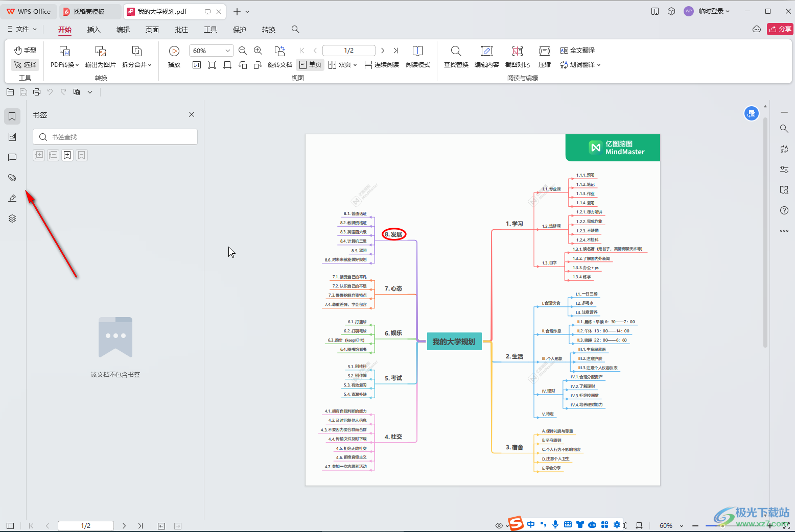Image resolution: width=795 pixels, height=532 pixels.
Task: Click the ribbon search magnifier icon
Action: (295, 30)
